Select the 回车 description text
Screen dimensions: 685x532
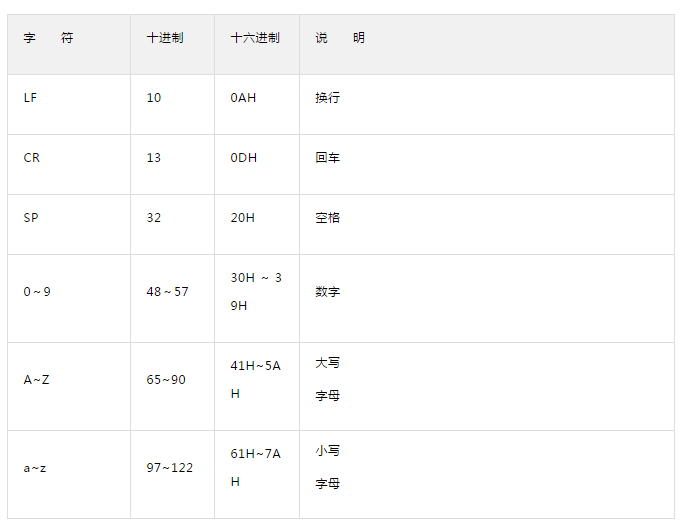[328, 158]
